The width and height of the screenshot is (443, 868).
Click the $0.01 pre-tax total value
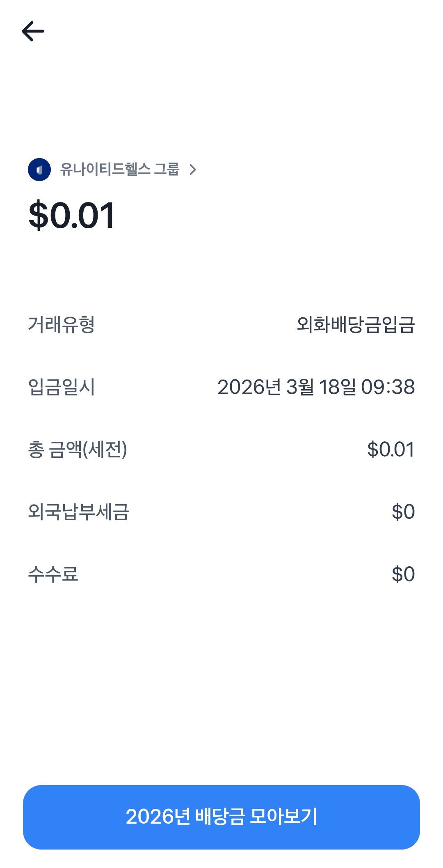point(390,449)
